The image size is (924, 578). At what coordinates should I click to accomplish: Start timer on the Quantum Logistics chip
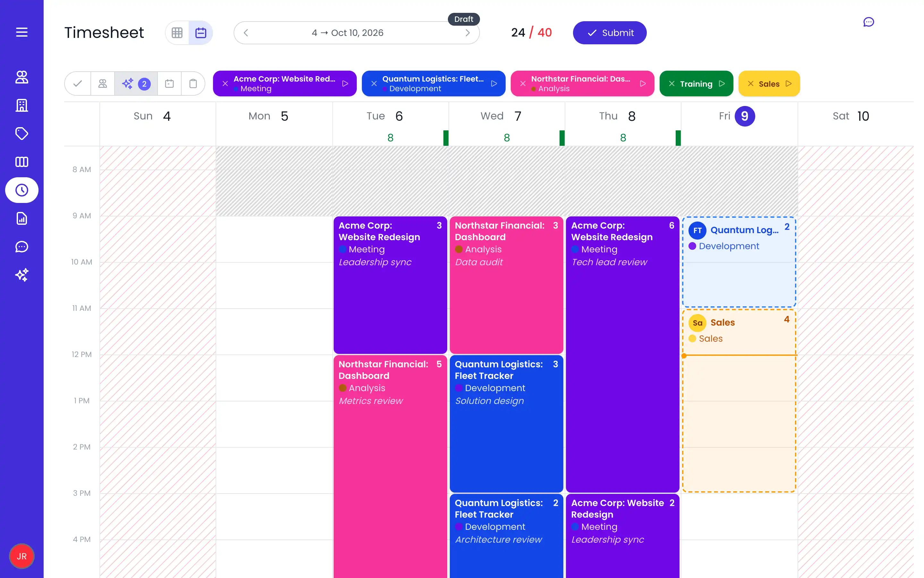tap(494, 84)
